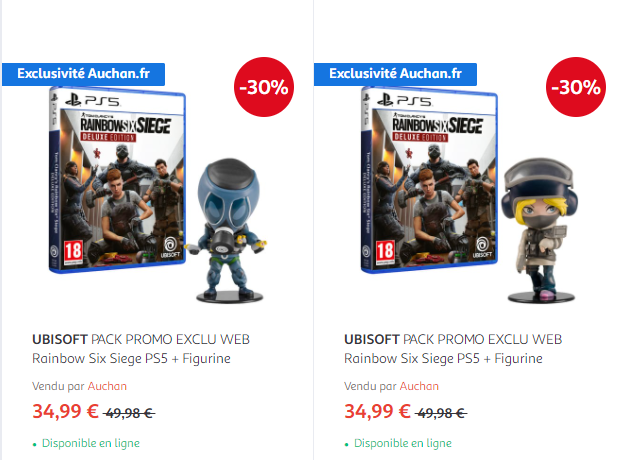Click right Exclusivité Auchan.fr blue banner

[x=395, y=74]
